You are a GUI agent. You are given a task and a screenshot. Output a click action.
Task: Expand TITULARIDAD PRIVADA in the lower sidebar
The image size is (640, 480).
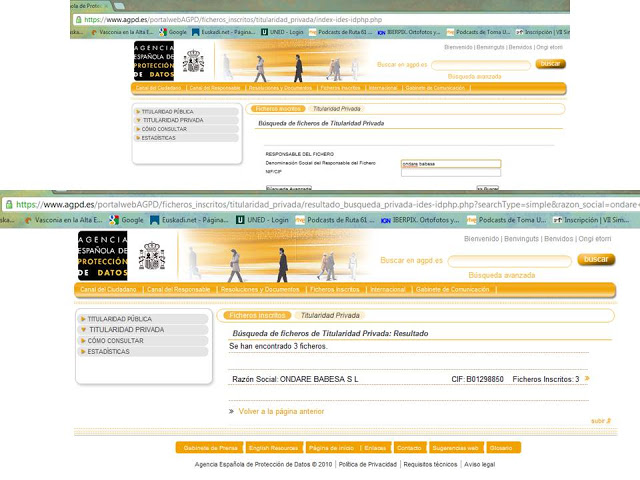pos(124,330)
